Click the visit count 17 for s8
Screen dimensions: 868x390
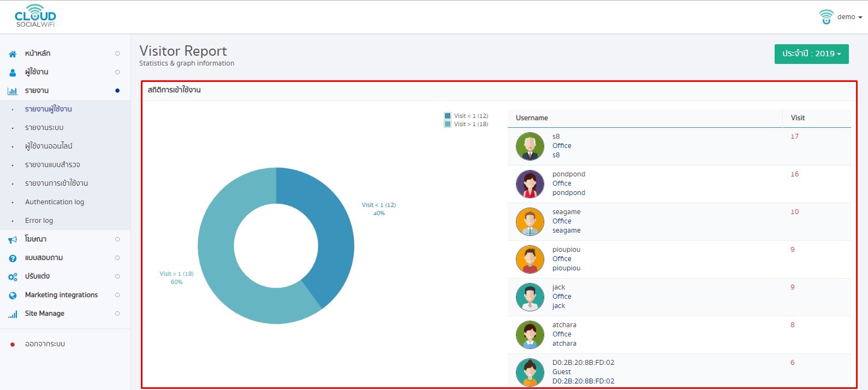click(794, 137)
